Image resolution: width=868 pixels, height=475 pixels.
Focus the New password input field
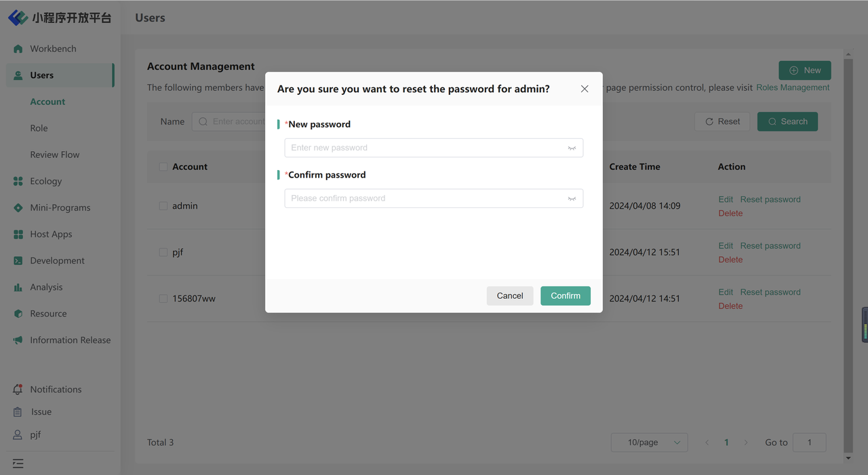tap(434, 148)
